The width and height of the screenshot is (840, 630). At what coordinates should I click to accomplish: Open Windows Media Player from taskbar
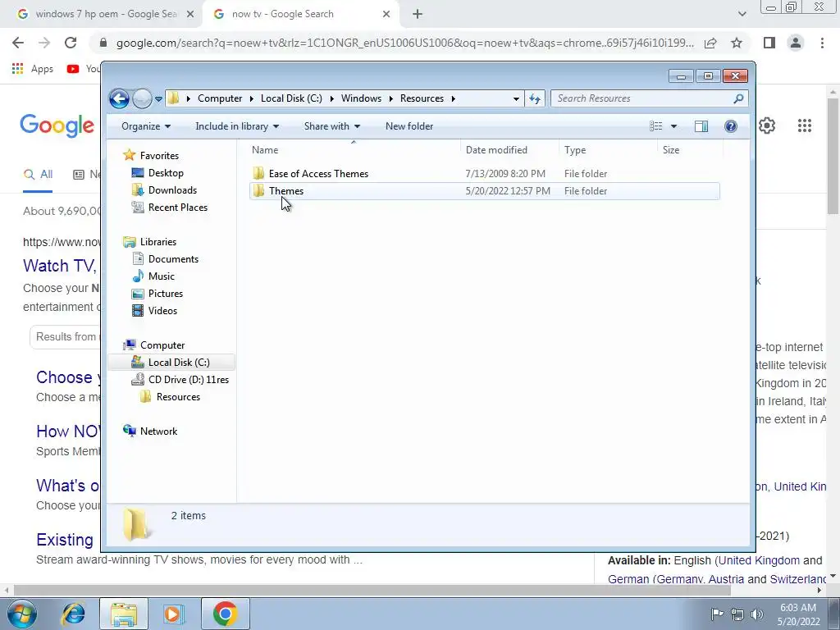pos(172,614)
